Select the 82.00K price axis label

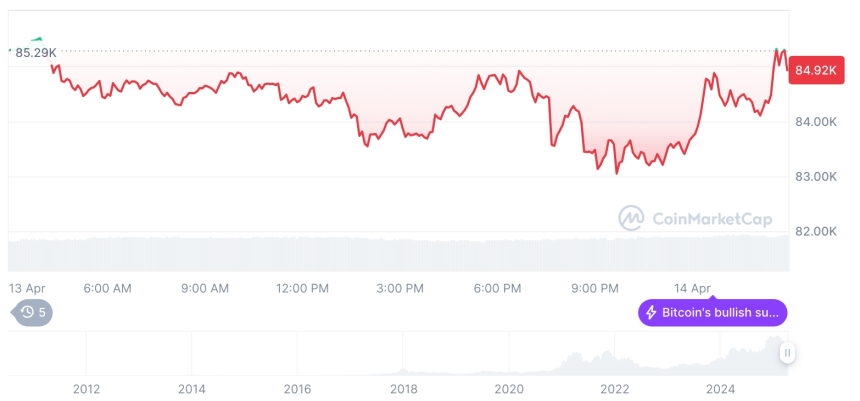click(x=815, y=231)
